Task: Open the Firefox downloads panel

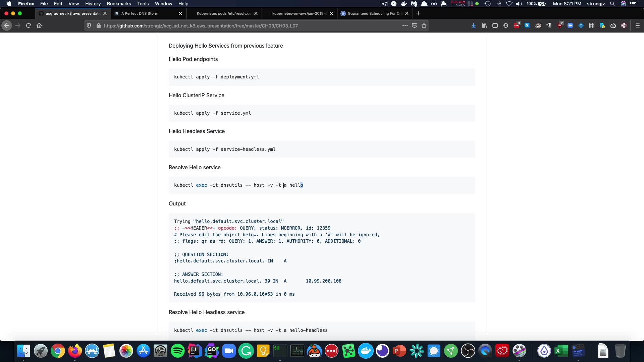Action: 473,26
